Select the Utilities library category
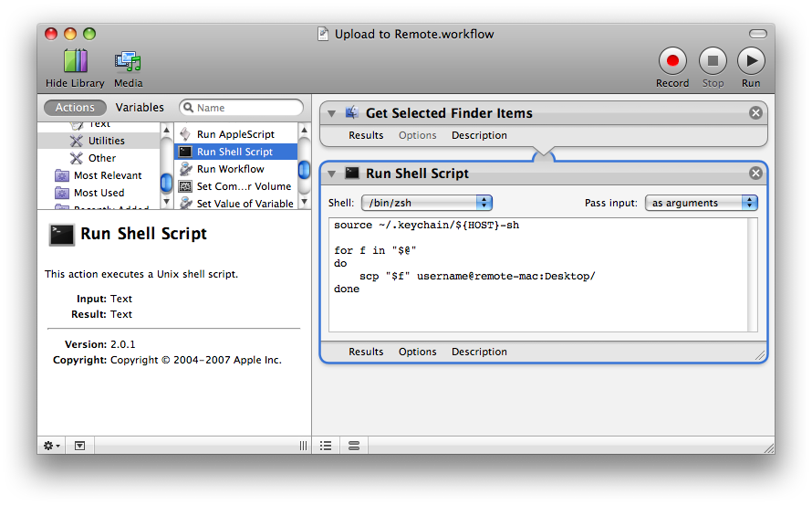 (99, 141)
